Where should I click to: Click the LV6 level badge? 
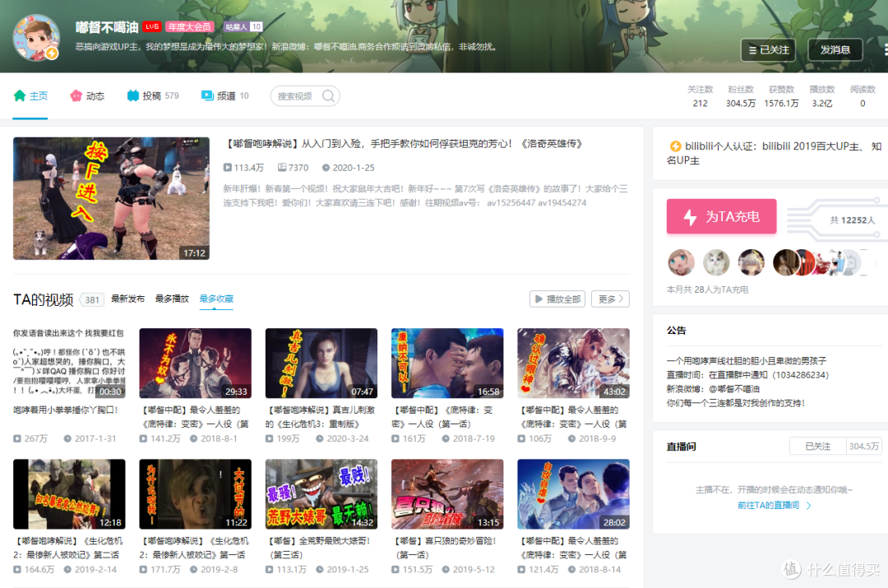[x=152, y=26]
